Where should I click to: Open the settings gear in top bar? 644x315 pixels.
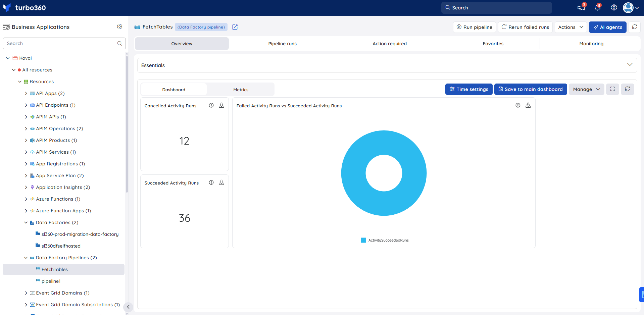614,8
